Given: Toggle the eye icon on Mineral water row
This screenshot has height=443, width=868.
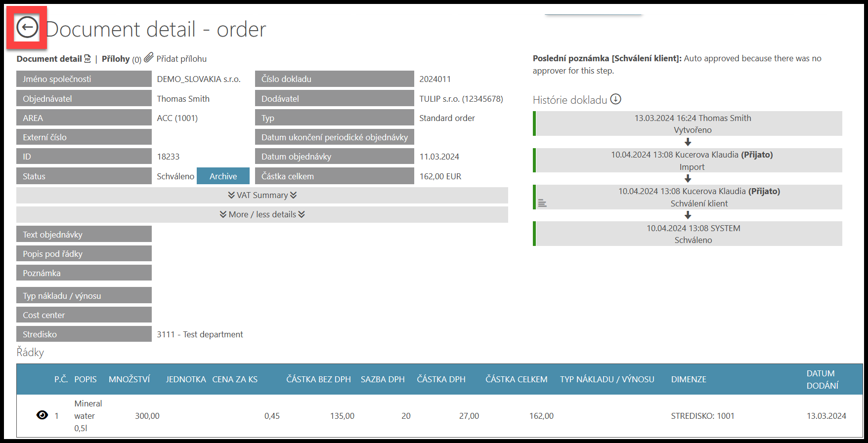Looking at the screenshot, I should 43,415.
